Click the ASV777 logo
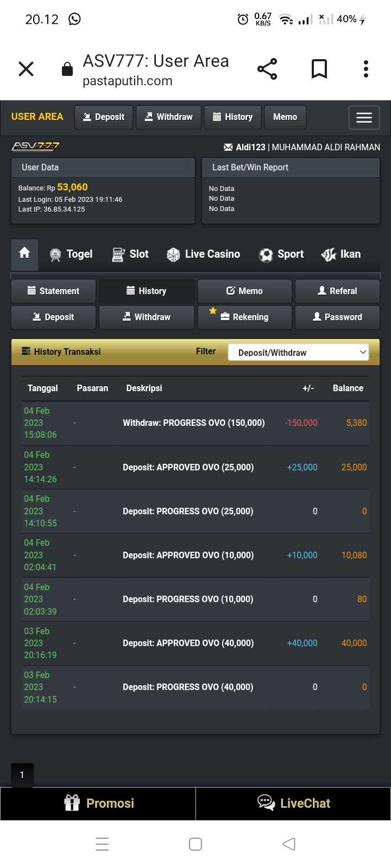391x868 pixels. point(35,146)
